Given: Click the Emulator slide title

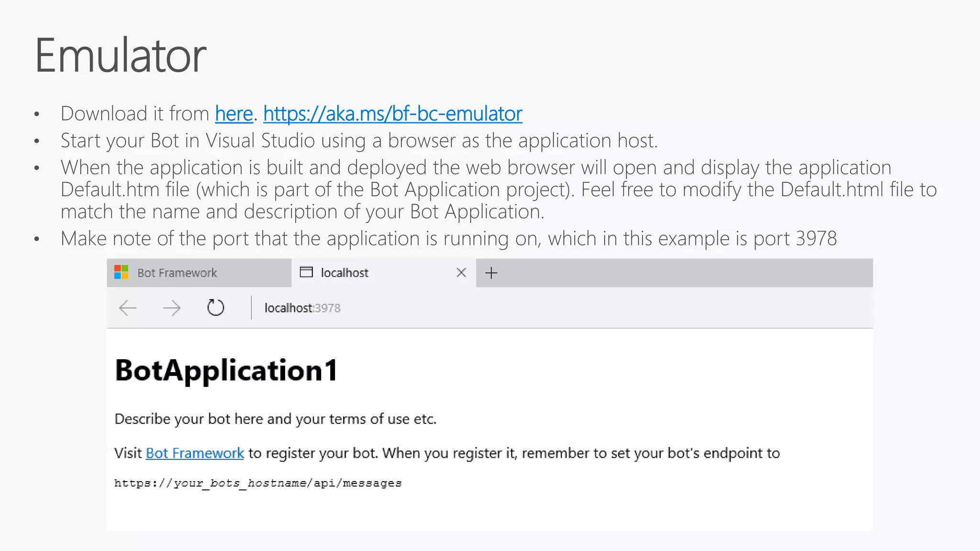Looking at the screenshot, I should coord(121,56).
